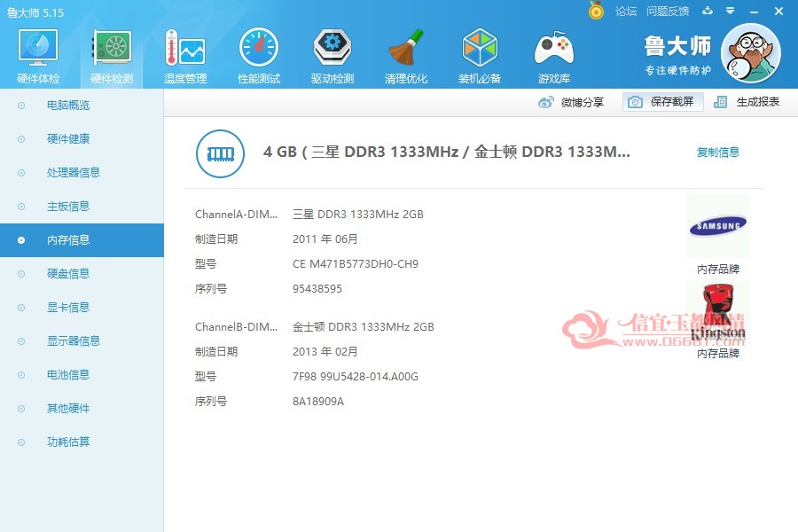
Task: Click the 4 GB memory summary heading
Action: [x=446, y=152]
